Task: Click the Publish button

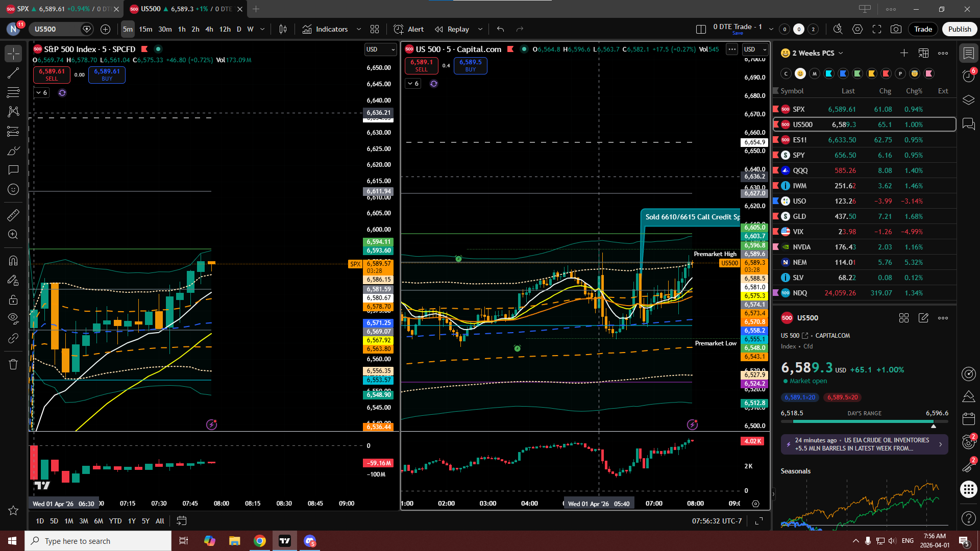Action: click(x=959, y=29)
